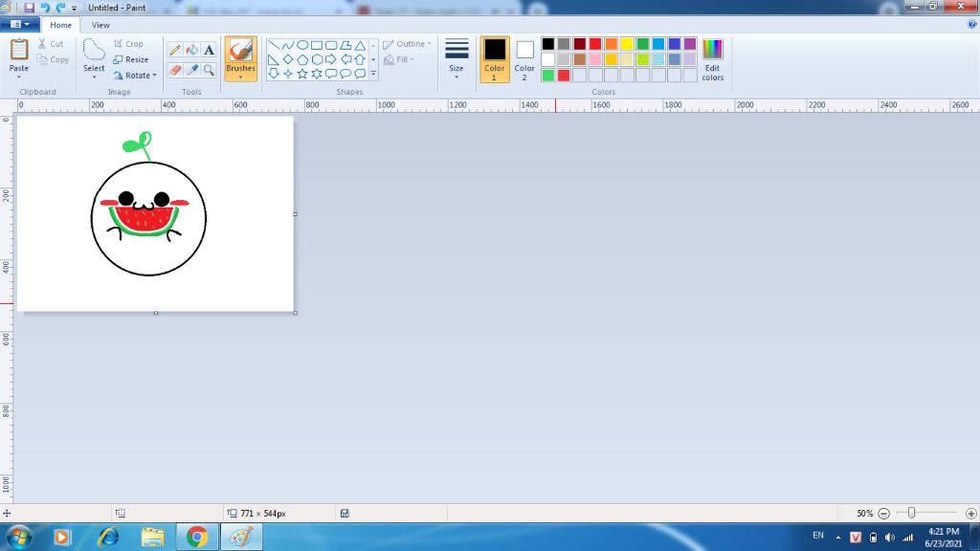
Task: Open the Size thickness dropdown
Action: [457, 58]
